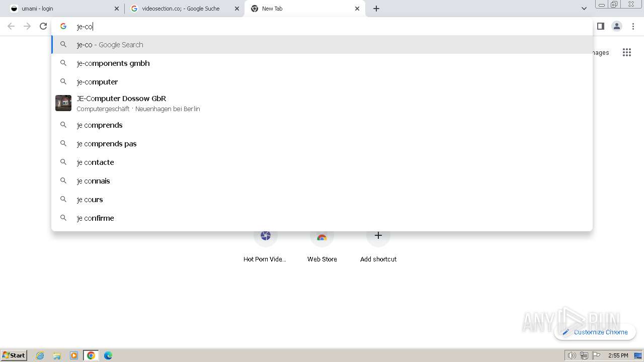This screenshot has height=362, width=644.
Task: Launch Internet Explorer from the taskbar
Action: tap(40, 355)
